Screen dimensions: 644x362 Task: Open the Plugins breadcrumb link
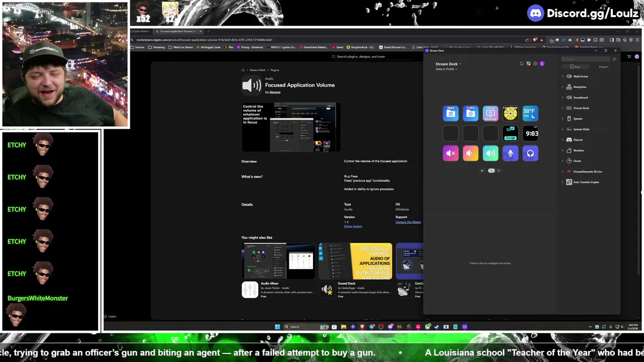pos(274,70)
